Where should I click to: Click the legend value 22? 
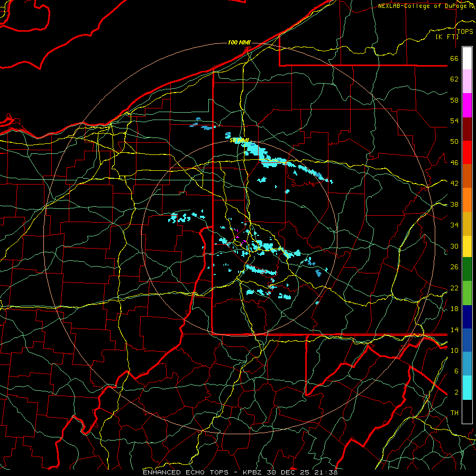click(454, 288)
